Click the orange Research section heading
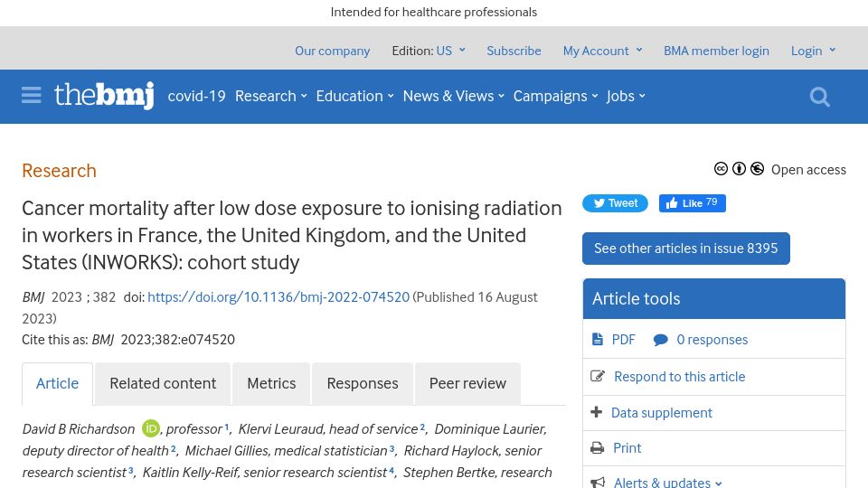Viewport: 868px width, 488px height. coord(60,171)
